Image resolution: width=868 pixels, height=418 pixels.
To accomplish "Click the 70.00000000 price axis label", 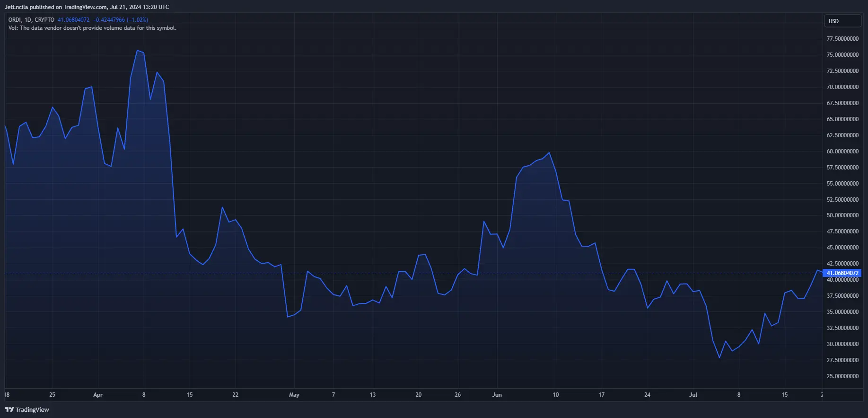I will coord(842,87).
